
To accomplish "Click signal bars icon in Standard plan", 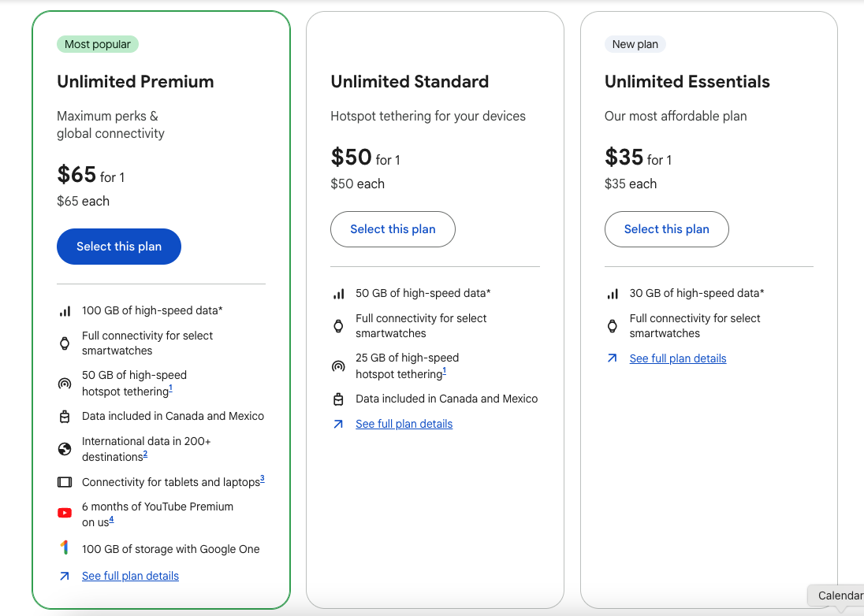I will click(x=338, y=294).
